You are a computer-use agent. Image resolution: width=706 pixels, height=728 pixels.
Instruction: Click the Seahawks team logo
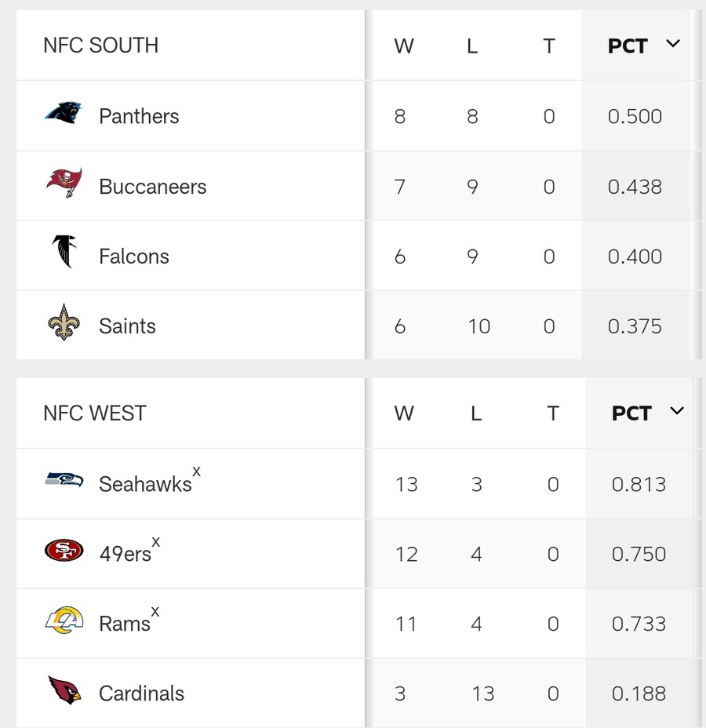(x=63, y=483)
